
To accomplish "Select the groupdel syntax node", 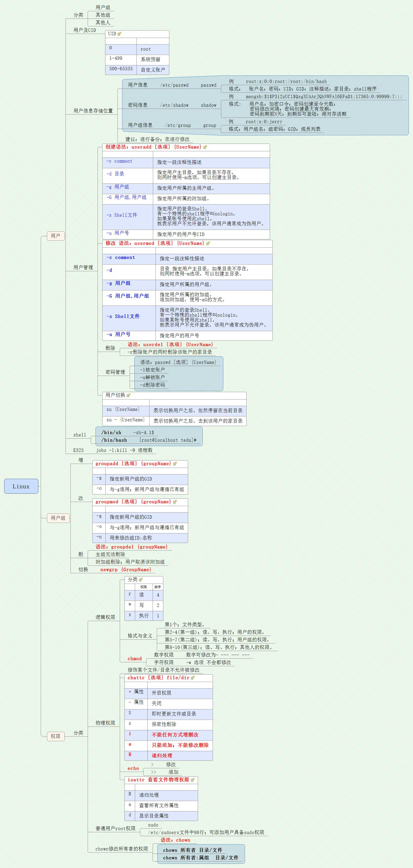I will 131,547.
